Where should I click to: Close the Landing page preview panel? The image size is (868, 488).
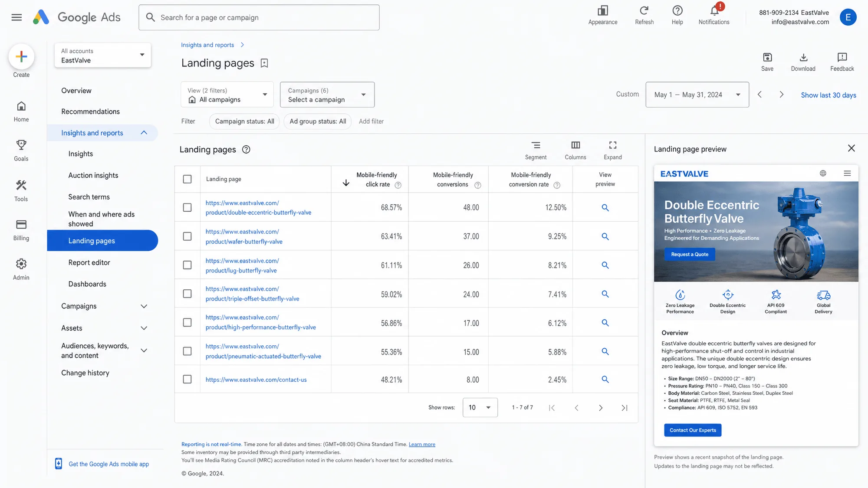(851, 148)
